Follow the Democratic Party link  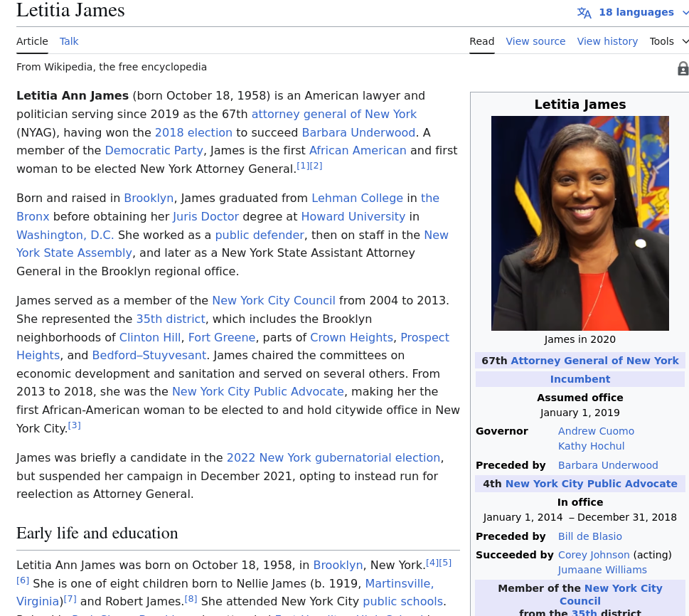click(x=154, y=151)
